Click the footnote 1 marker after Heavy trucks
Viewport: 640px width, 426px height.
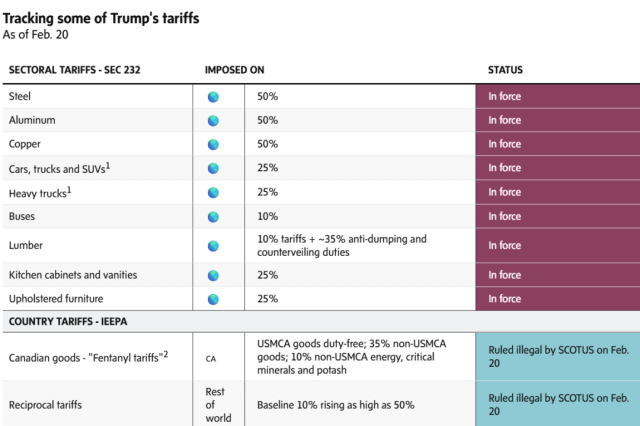pos(69,188)
